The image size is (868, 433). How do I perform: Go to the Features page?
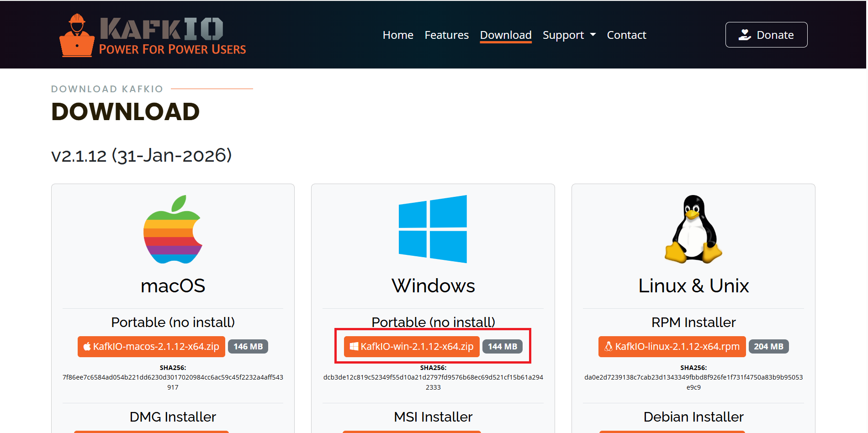(447, 35)
